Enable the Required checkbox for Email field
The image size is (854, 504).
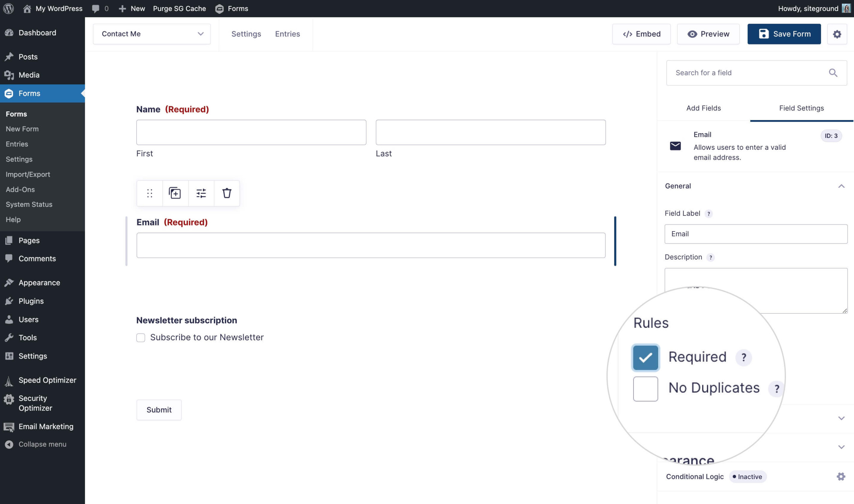point(645,356)
